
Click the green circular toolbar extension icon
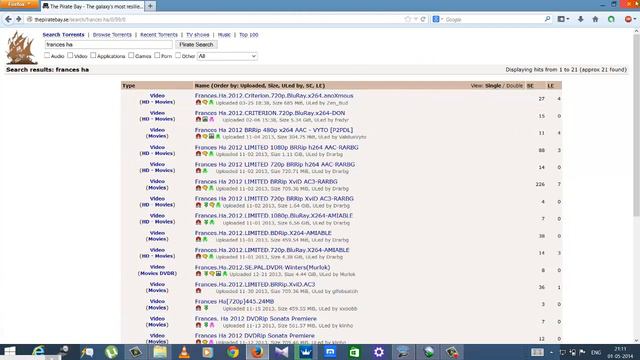tap(611, 19)
